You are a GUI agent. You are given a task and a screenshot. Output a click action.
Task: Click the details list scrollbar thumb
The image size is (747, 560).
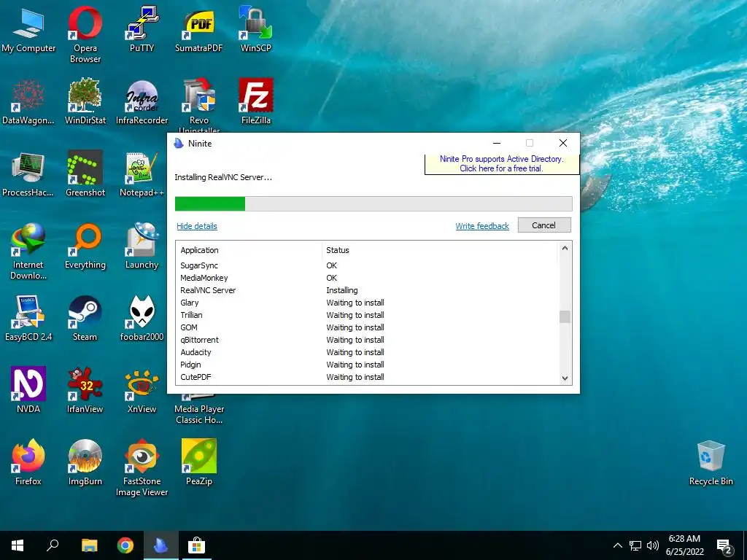coord(565,316)
